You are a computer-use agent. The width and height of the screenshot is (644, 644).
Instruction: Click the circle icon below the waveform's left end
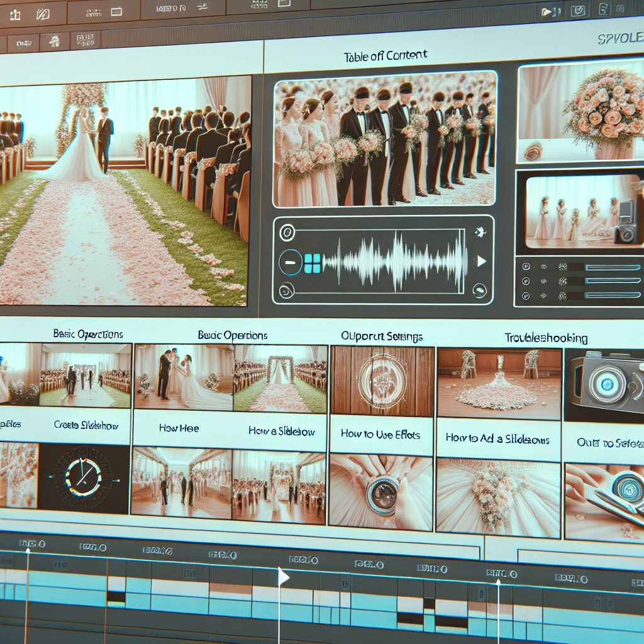(286, 291)
